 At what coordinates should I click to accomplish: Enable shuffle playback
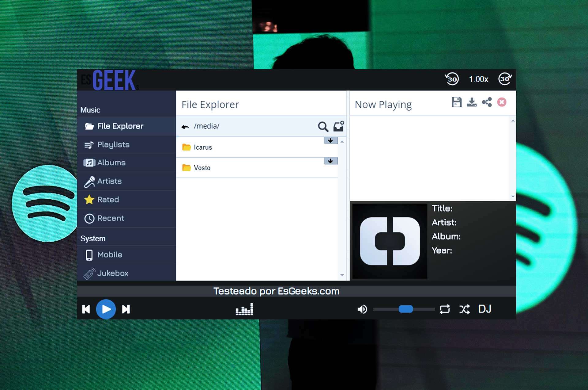[465, 309]
